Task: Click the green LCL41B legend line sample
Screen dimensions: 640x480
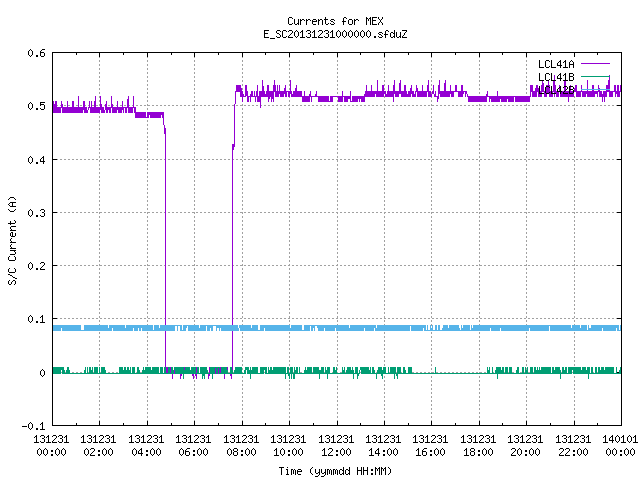Action: tap(596, 76)
